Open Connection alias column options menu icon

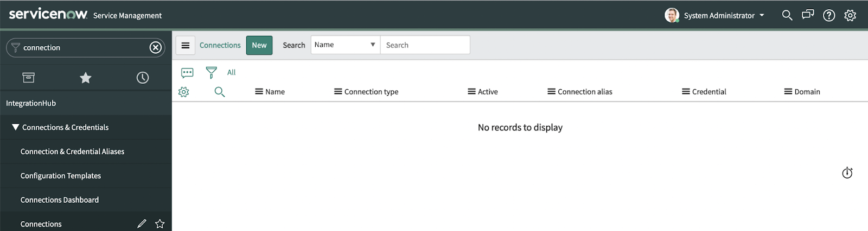[x=552, y=92]
